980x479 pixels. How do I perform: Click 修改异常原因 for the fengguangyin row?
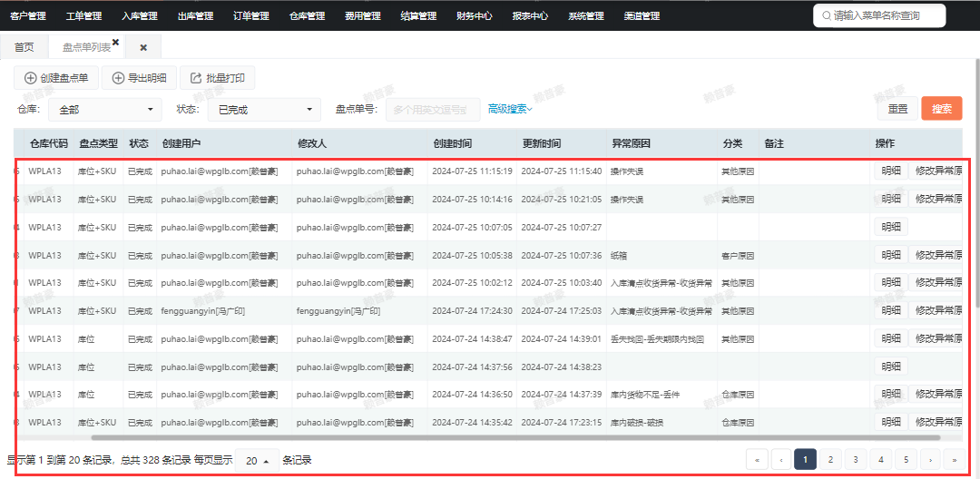click(x=936, y=310)
